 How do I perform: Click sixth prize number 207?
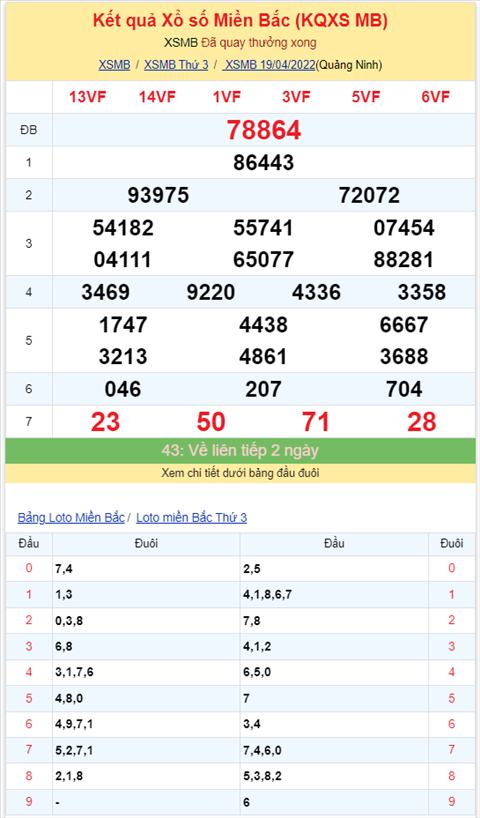click(x=263, y=389)
